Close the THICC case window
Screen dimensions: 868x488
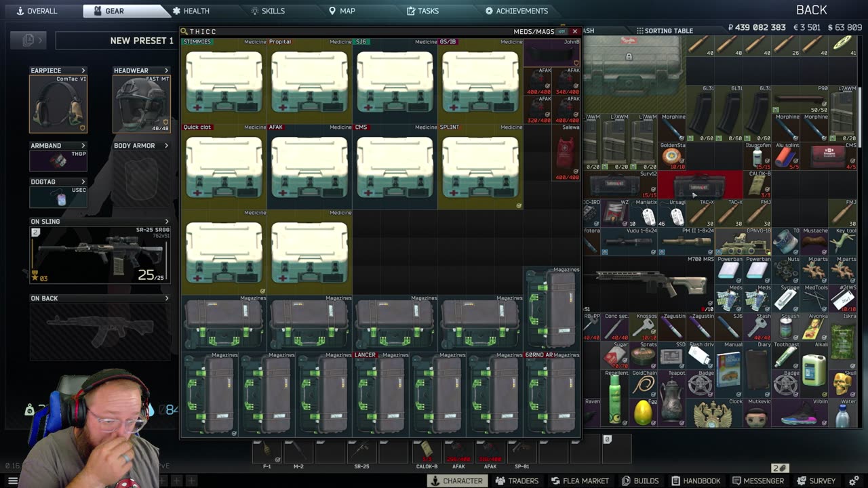[574, 31]
